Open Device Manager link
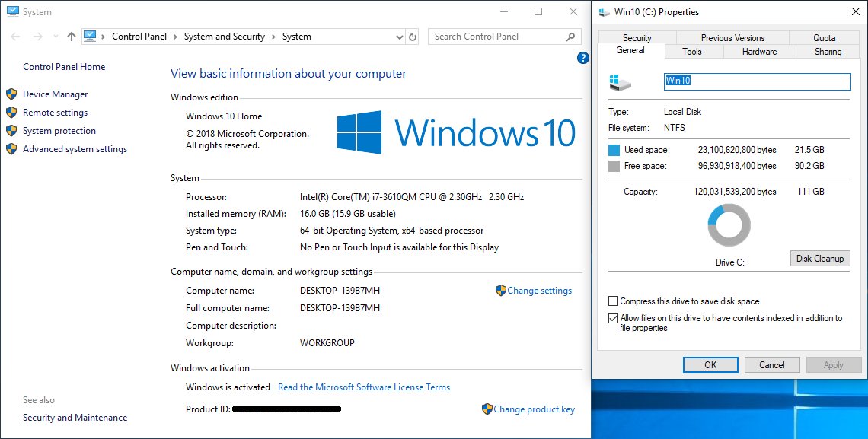 click(x=56, y=94)
